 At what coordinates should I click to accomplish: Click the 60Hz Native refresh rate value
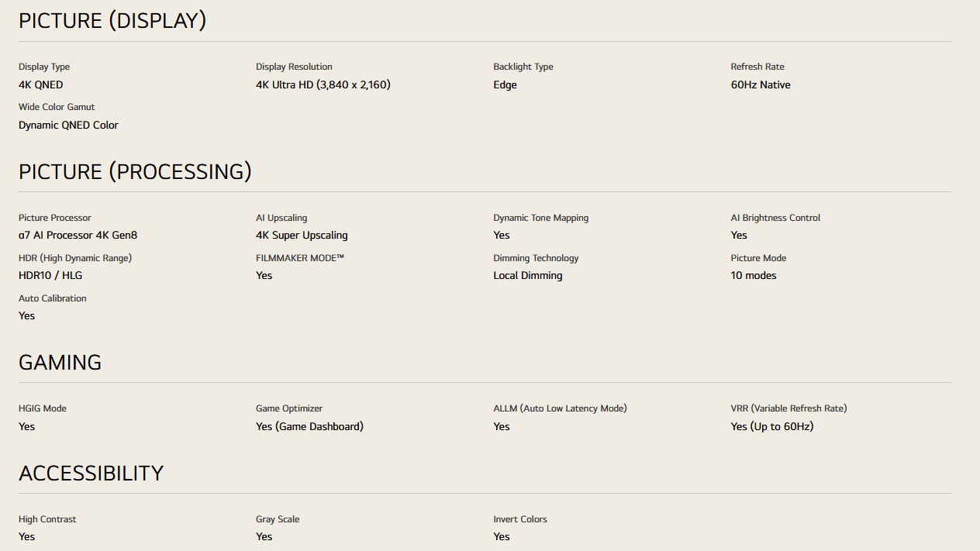pos(760,84)
